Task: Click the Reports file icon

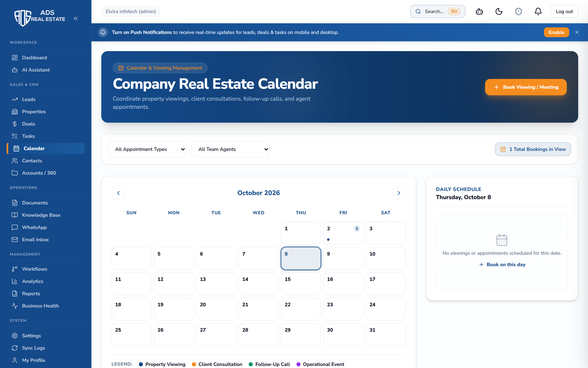Action: click(x=14, y=293)
